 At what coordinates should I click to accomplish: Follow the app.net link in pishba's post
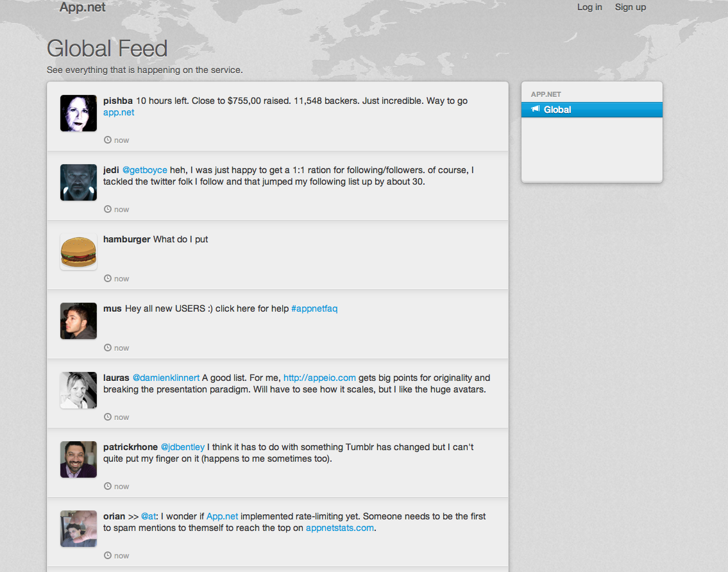pos(119,112)
